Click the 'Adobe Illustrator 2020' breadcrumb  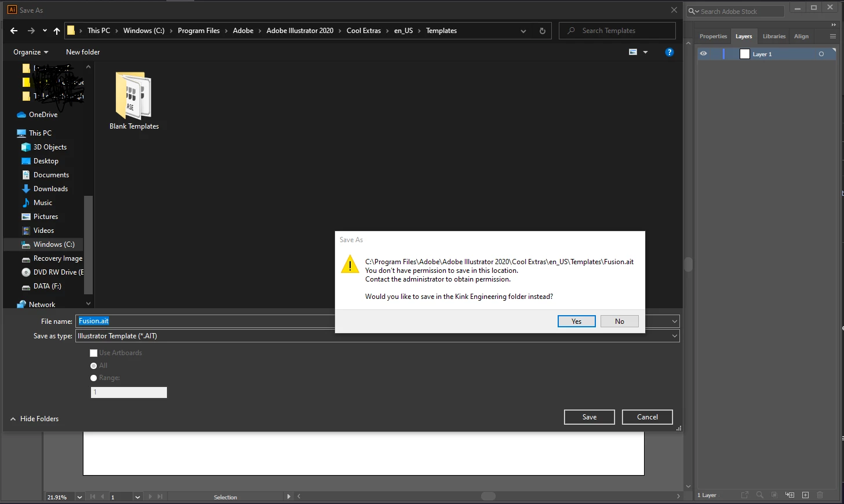click(300, 31)
